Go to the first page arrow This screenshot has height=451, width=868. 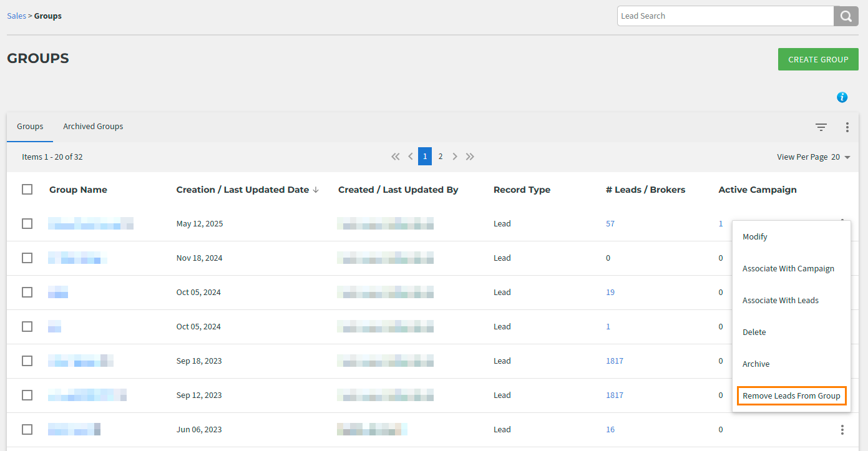[x=395, y=157]
